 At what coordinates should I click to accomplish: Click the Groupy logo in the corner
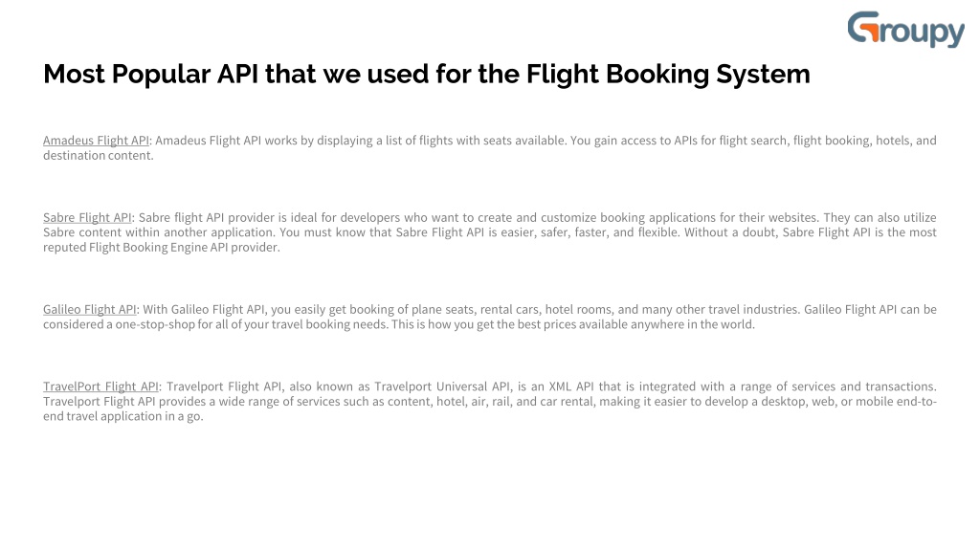[x=905, y=30]
